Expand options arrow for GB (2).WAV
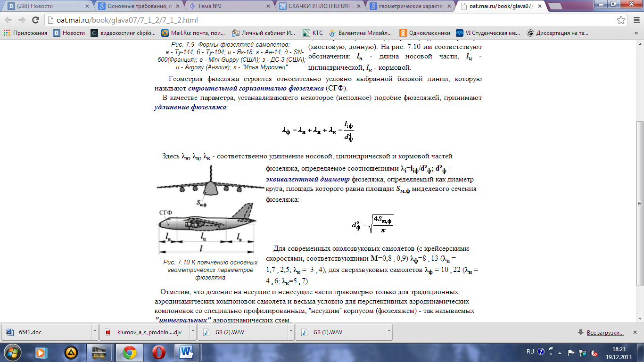 (x=291, y=332)
